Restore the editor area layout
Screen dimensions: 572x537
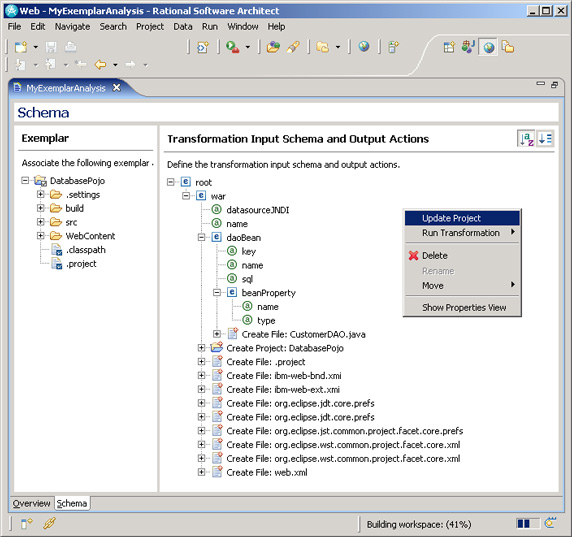click(x=554, y=85)
